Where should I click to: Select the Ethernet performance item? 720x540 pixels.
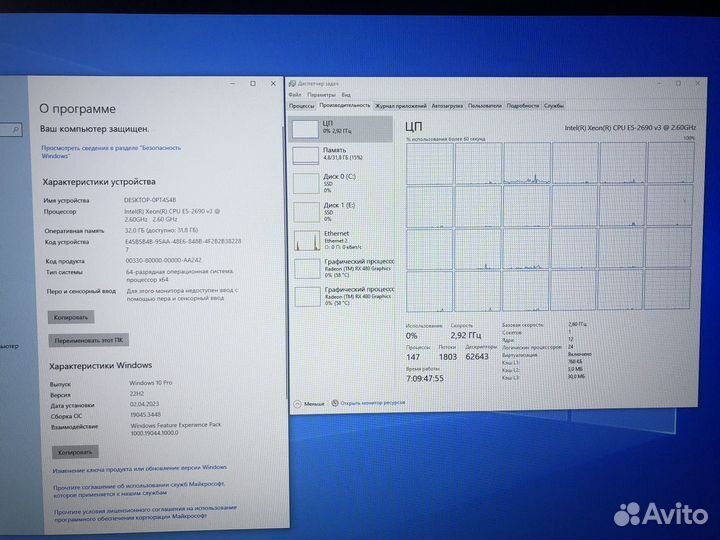(343, 240)
